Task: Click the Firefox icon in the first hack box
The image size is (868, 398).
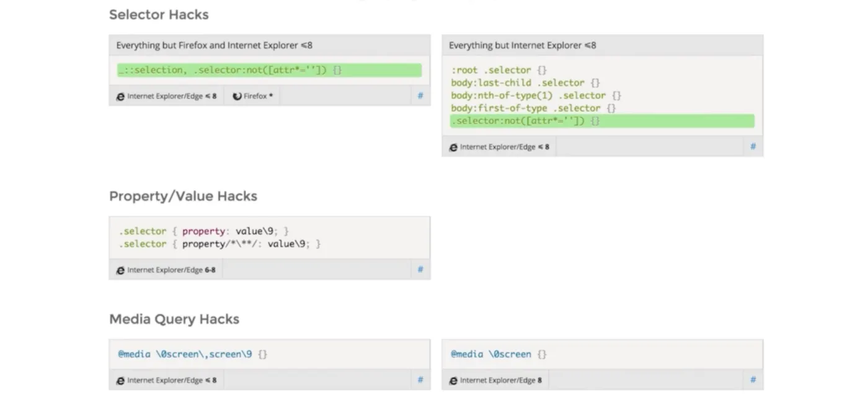Action: (237, 97)
